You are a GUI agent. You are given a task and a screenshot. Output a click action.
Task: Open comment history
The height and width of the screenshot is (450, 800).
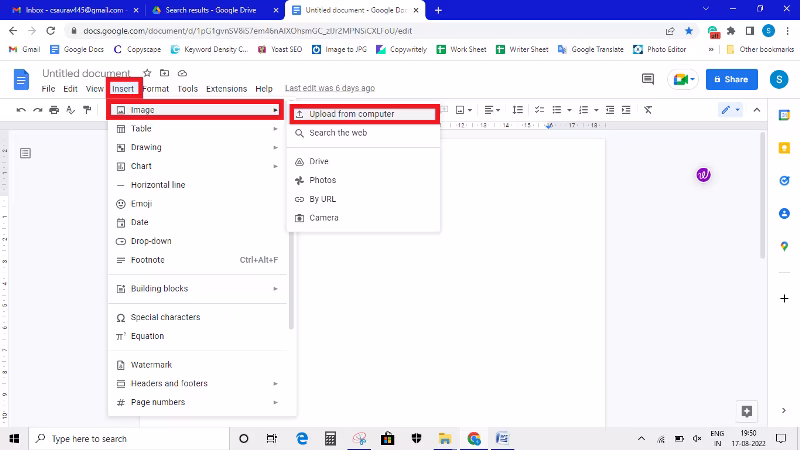point(647,79)
